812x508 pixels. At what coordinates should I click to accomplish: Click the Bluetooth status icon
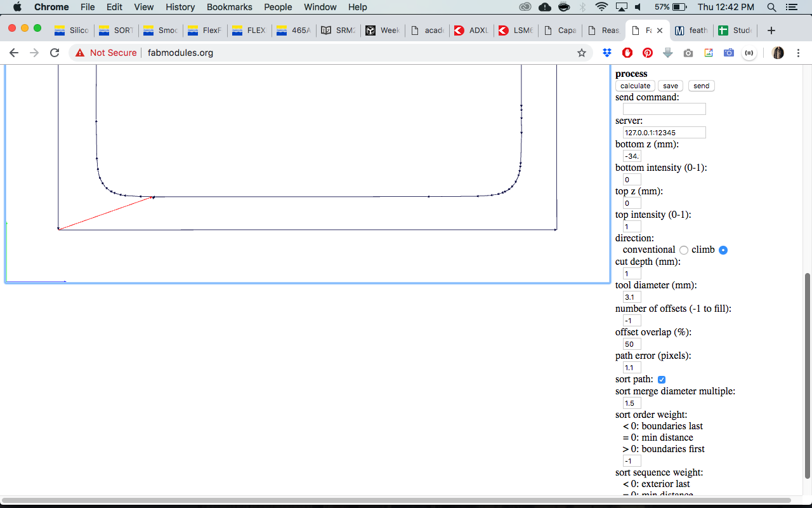(x=583, y=7)
